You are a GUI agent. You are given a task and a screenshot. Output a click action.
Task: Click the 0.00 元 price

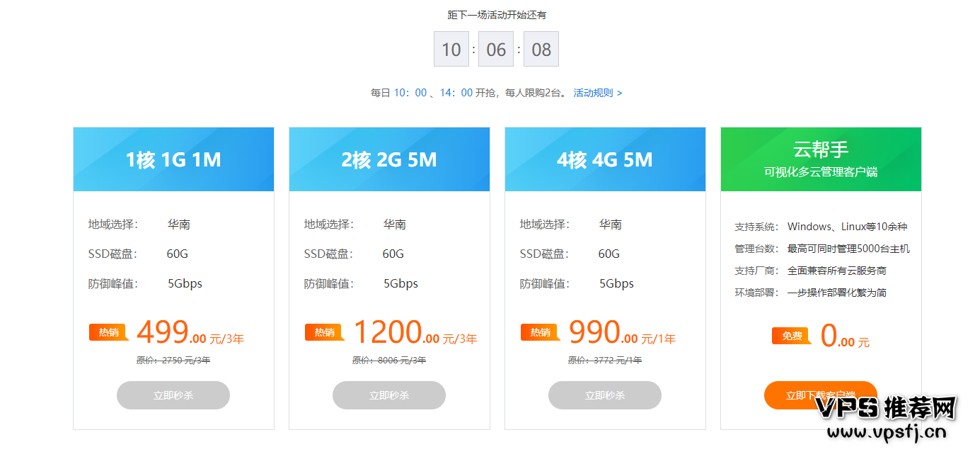(x=846, y=336)
